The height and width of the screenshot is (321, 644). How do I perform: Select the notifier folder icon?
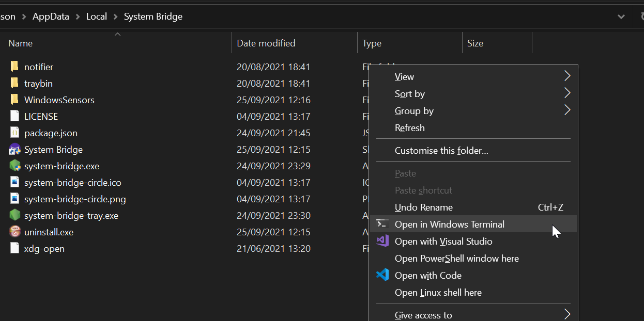pos(14,67)
